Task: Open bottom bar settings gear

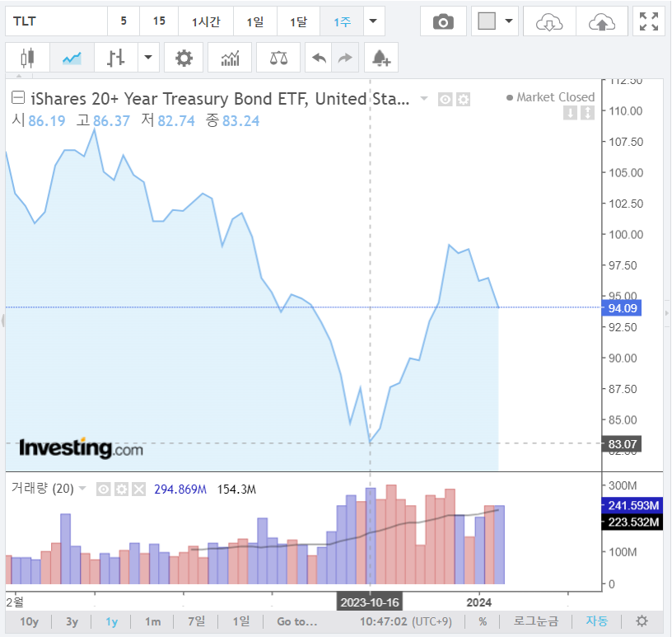Action: tap(642, 621)
